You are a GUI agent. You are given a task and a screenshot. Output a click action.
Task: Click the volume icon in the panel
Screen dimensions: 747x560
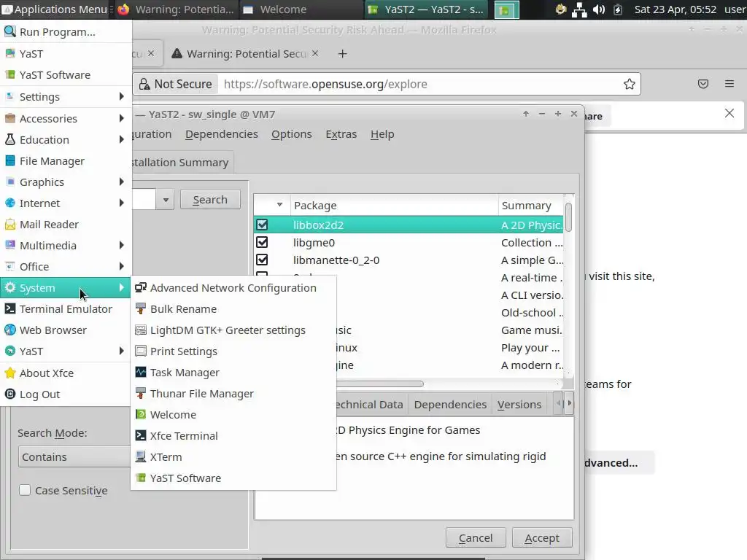pyautogui.click(x=599, y=9)
